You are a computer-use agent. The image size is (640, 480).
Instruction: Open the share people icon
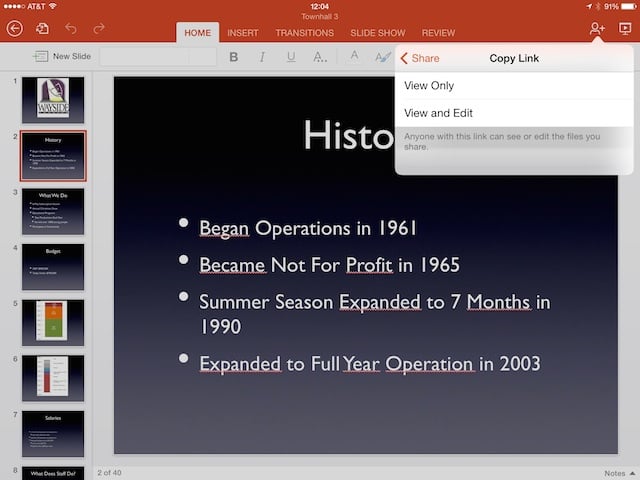pos(597,29)
